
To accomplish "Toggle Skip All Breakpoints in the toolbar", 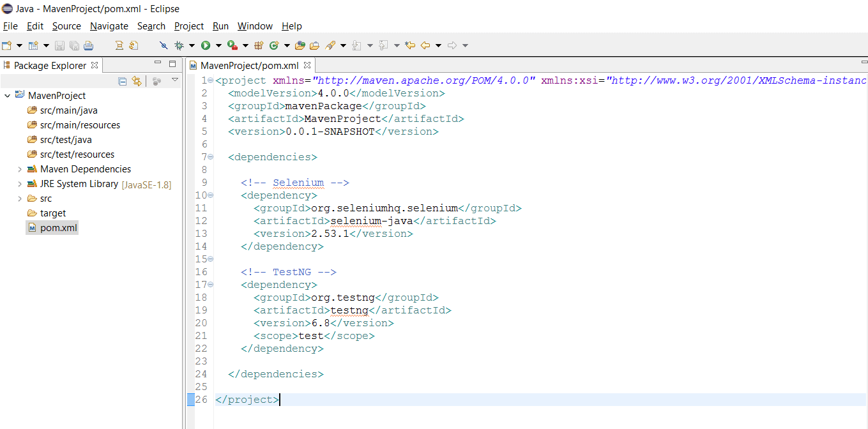I will point(164,45).
